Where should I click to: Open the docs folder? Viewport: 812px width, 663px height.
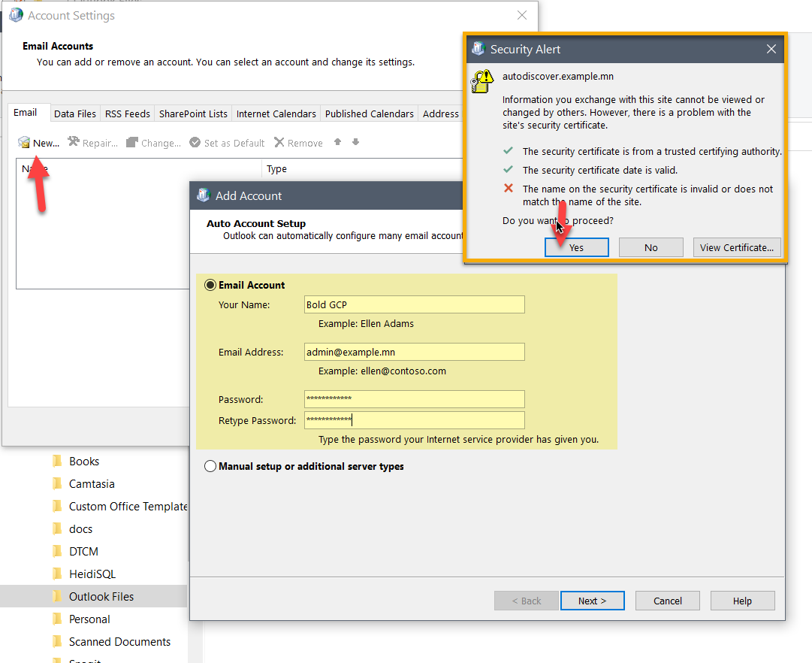81,529
